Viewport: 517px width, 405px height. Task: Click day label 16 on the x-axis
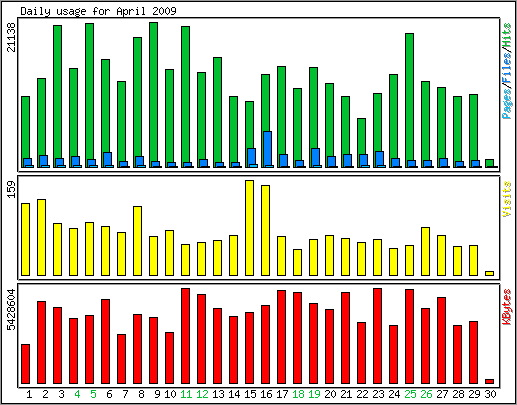point(266,394)
